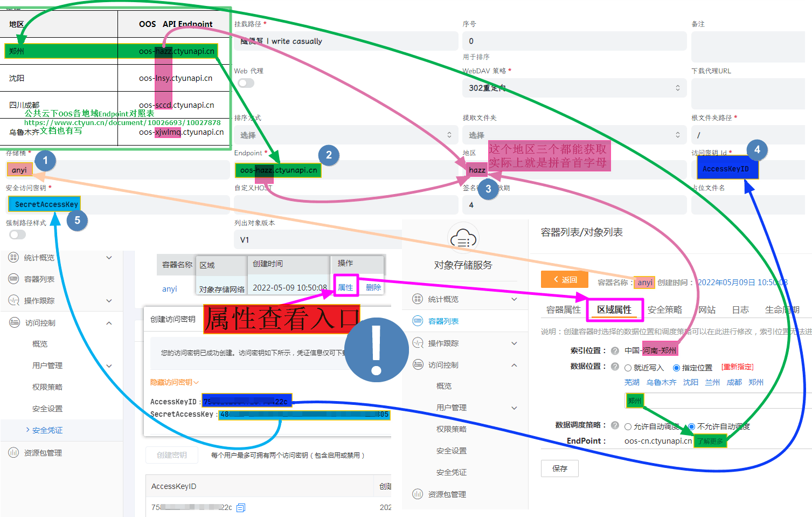
Task: Click the help icon beside 数据调度策略
Action: click(x=615, y=425)
